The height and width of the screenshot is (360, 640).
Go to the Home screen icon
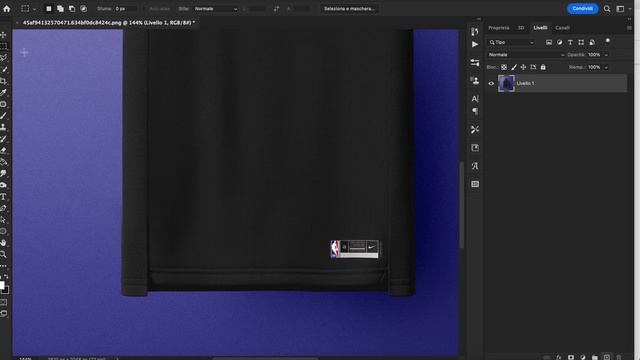coord(7,9)
